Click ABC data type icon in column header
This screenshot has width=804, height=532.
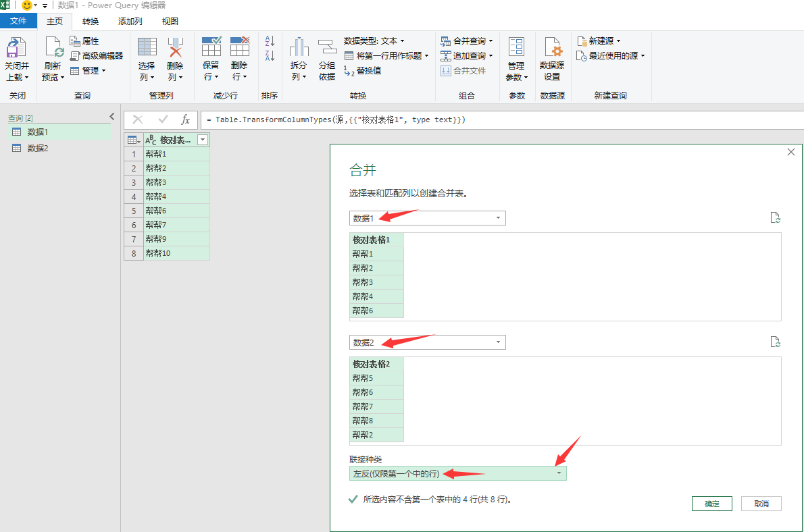[151, 140]
